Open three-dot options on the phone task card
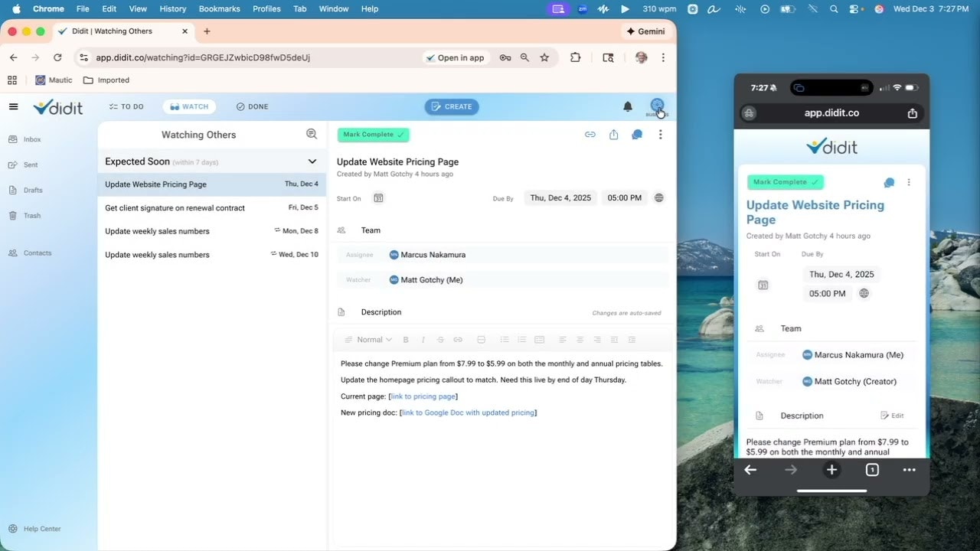This screenshot has height=551, width=980. click(909, 182)
